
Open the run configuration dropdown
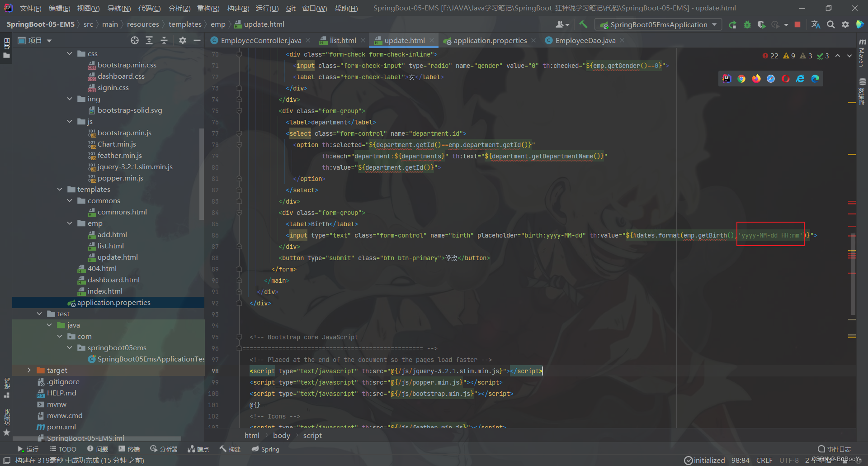(658, 24)
